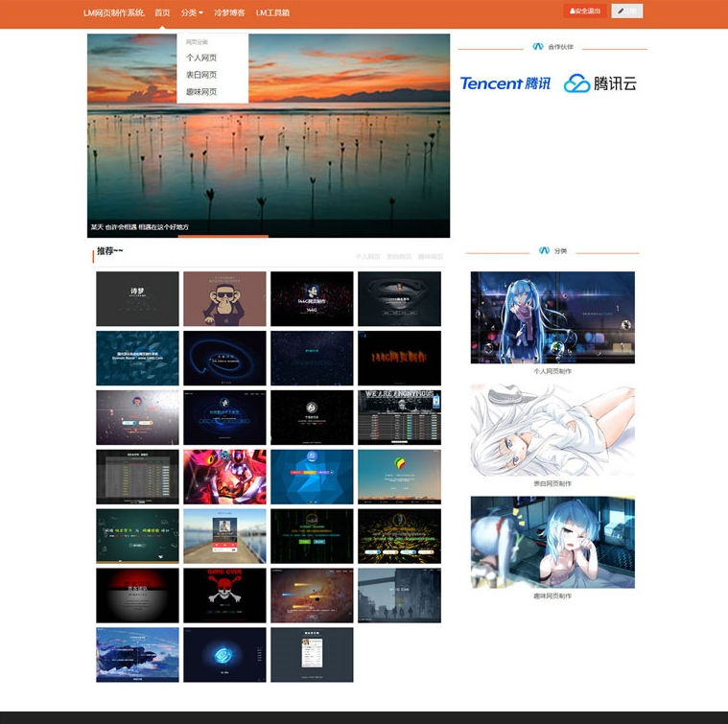Open the 首页 navigation link

click(162, 12)
